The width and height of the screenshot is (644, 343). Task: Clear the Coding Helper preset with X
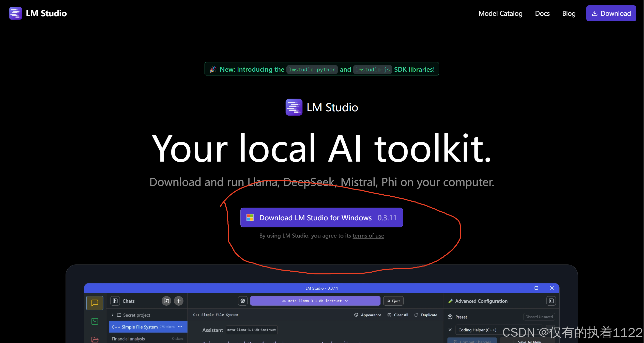click(x=450, y=330)
